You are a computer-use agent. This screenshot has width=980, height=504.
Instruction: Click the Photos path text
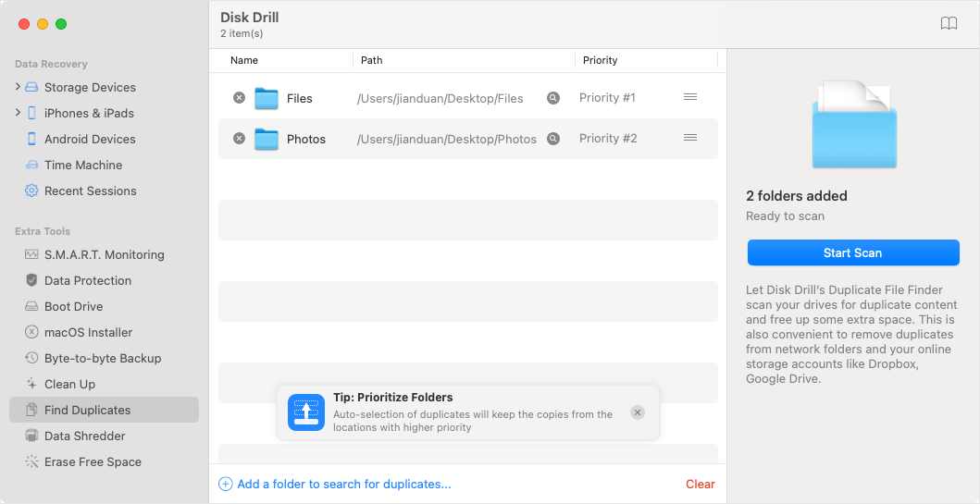[x=447, y=140]
